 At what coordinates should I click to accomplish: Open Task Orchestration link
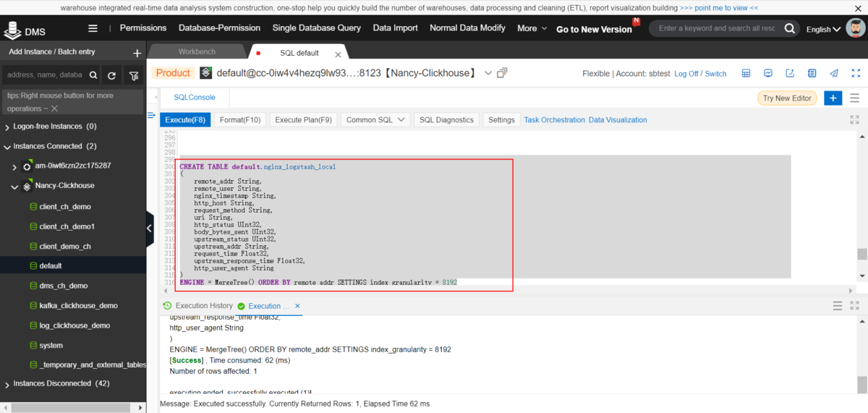point(554,120)
